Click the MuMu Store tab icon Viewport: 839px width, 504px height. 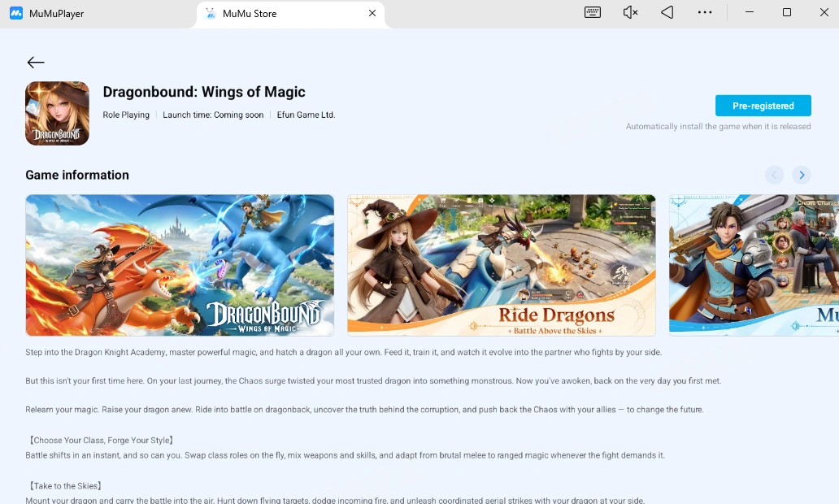coord(211,13)
